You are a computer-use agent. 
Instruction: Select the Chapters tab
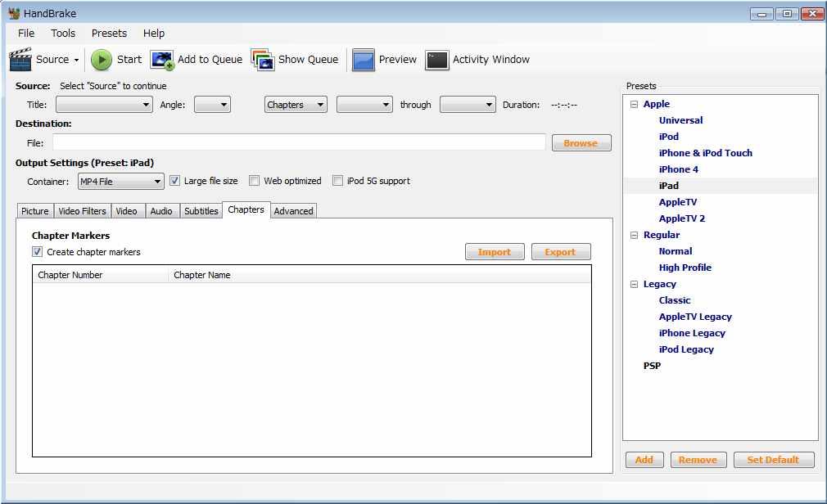click(246, 209)
